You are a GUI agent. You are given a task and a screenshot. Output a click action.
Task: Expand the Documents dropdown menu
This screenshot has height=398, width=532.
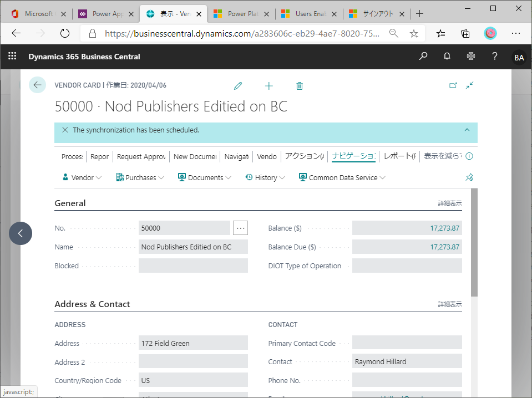[205, 177]
